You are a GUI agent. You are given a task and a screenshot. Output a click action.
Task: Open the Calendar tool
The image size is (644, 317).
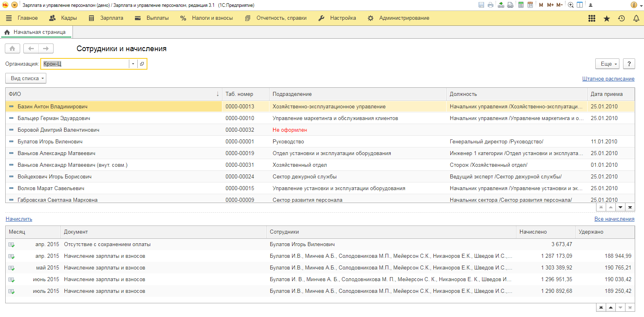click(530, 5)
